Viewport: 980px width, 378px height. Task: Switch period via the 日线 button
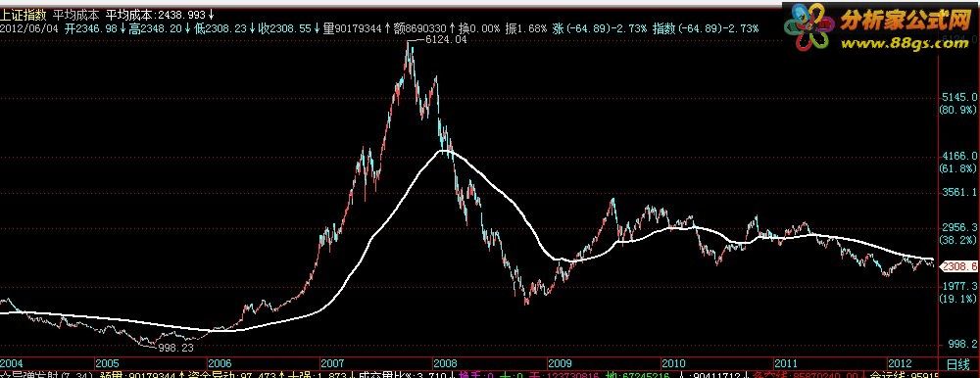[x=958, y=363]
